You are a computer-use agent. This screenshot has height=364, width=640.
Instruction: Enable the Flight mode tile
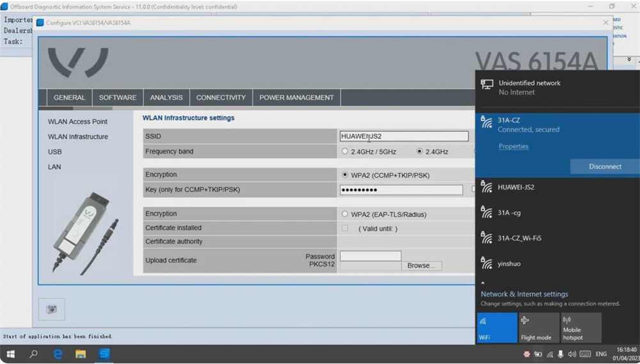click(x=539, y=328)
